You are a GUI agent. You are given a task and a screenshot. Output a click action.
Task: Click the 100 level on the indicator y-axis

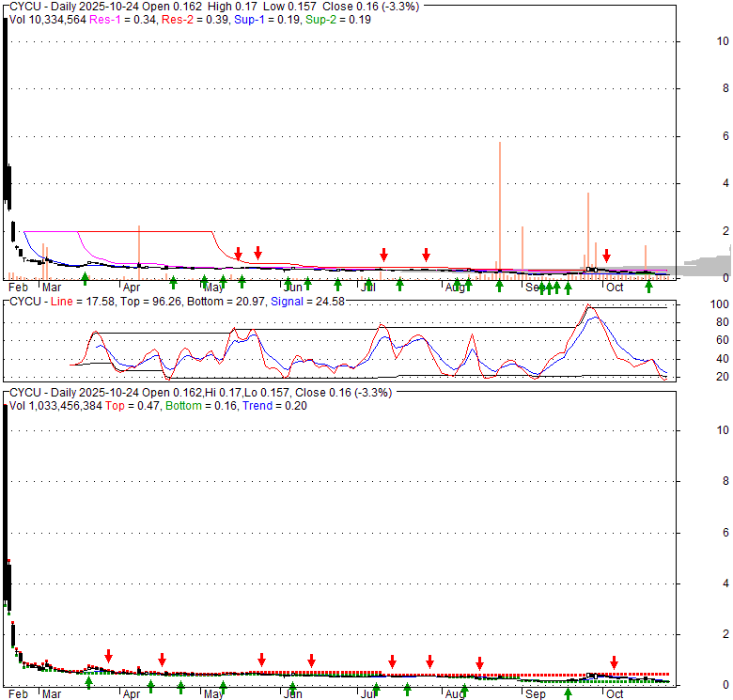[x=720, y=304]
